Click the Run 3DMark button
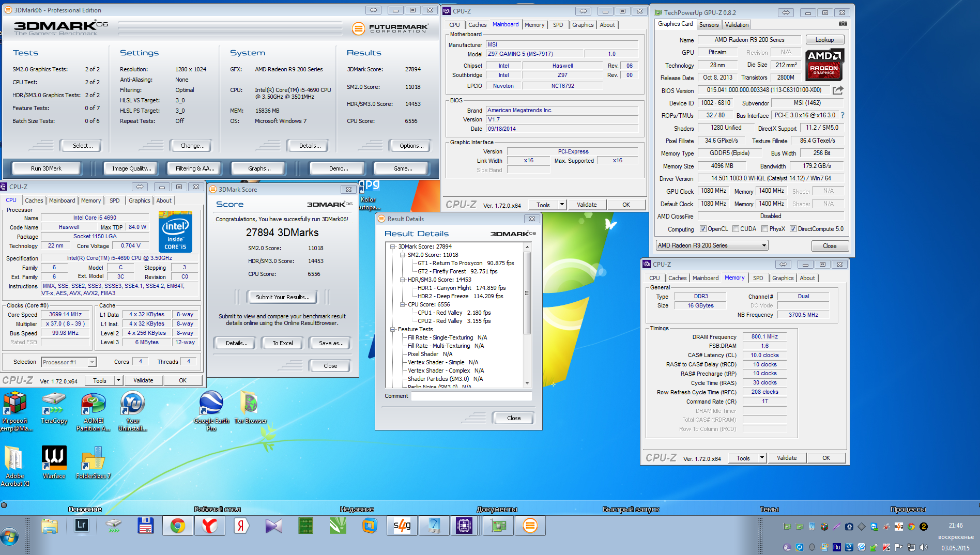Viewport: 980px width, 555px height. tap(46, 168)
